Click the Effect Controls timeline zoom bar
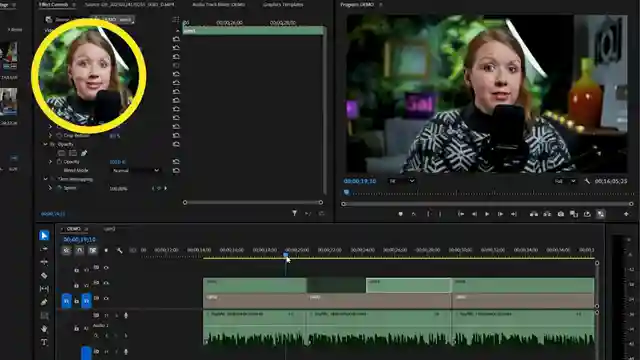The image size is (640, 360). point(253,202)
